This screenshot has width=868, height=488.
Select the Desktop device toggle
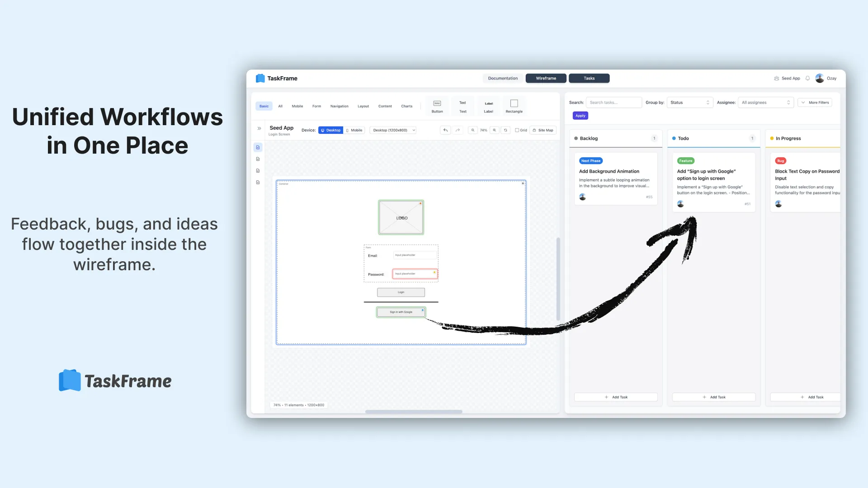coord(330,130)
